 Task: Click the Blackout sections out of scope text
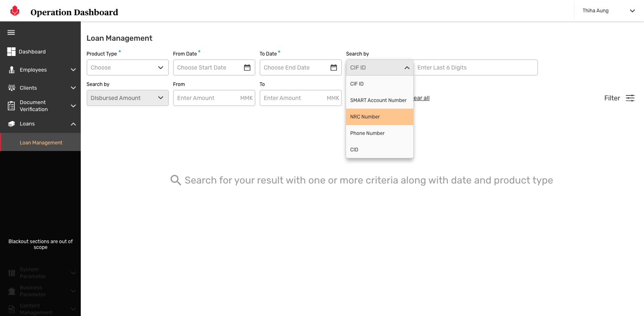click(x=40, y=244)
